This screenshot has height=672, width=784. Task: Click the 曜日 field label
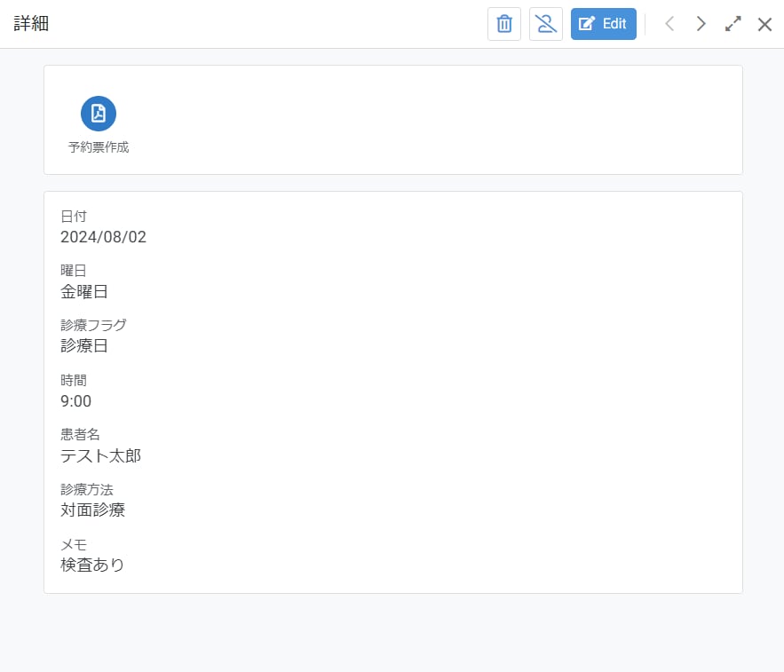[x=74, y=271]
